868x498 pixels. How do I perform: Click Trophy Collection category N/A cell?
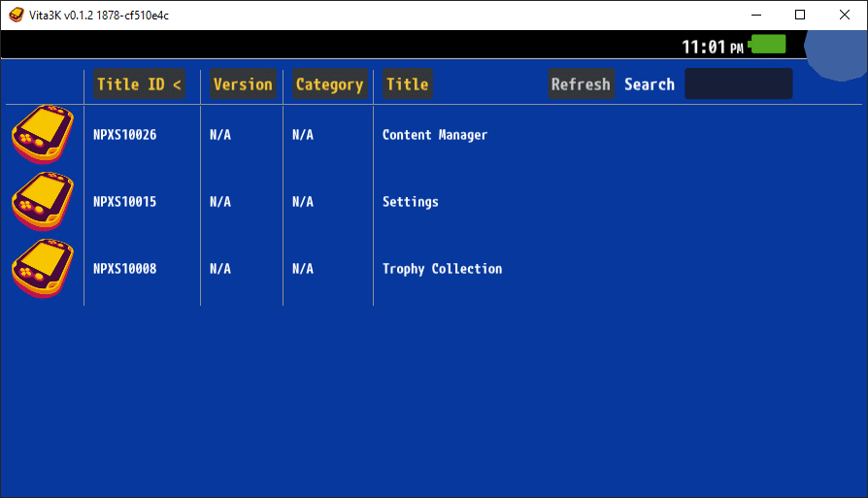pos(303,268)
